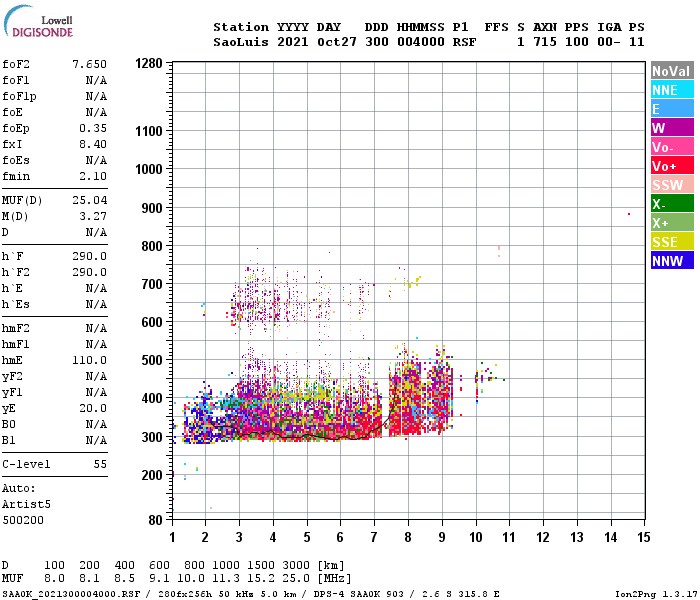Viewport: 700px width, 600px height.
Task: Select the X+ light green legend swatch
Action: pyautogui.click(x=672, y=222)
